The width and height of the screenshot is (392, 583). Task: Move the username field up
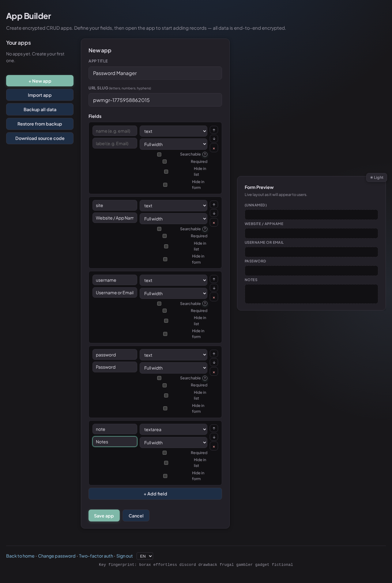pos(214,279)
